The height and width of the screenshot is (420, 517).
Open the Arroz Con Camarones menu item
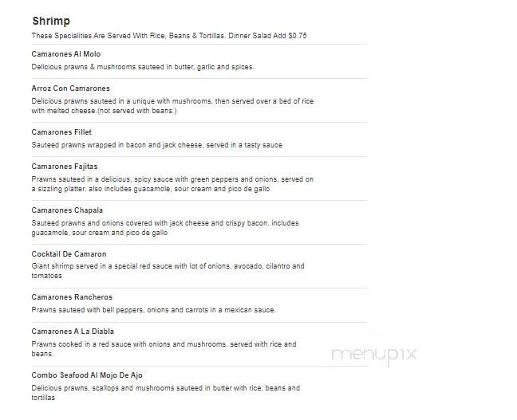pos(70,88)
